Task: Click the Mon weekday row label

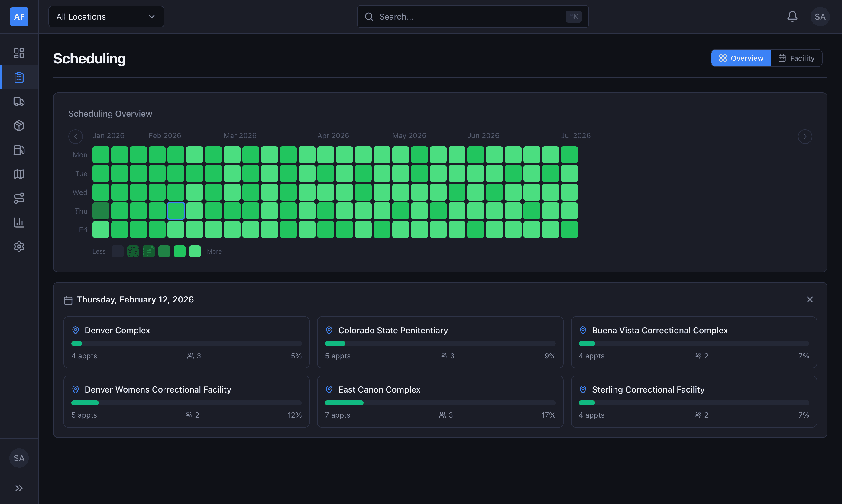Action: click(80, 155)
